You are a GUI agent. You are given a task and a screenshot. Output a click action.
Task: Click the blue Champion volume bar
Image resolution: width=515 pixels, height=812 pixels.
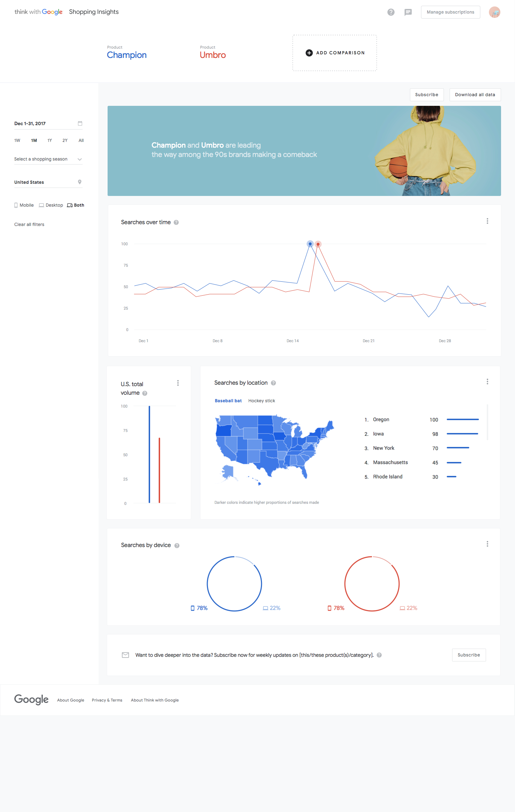click(x=149, y=454)
